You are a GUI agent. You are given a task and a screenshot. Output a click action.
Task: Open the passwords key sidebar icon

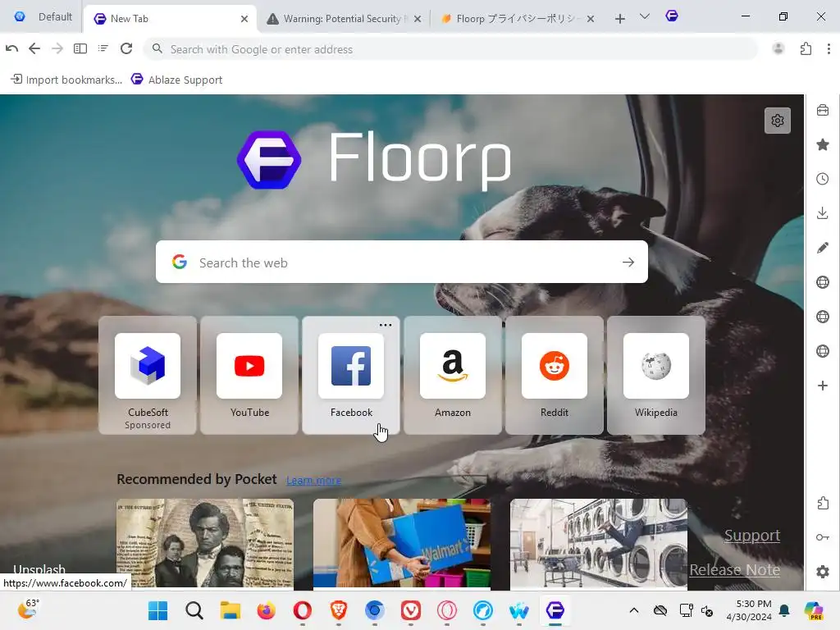823,537
